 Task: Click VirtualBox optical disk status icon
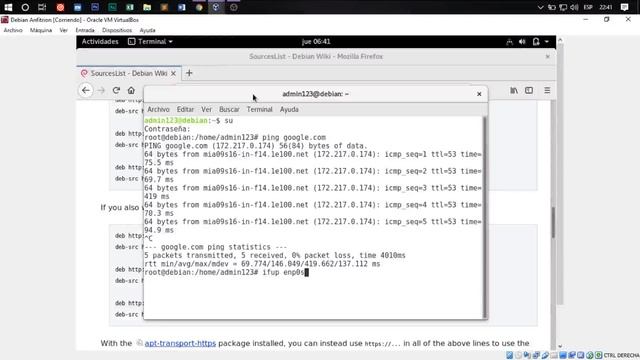(x=518, y=356)
